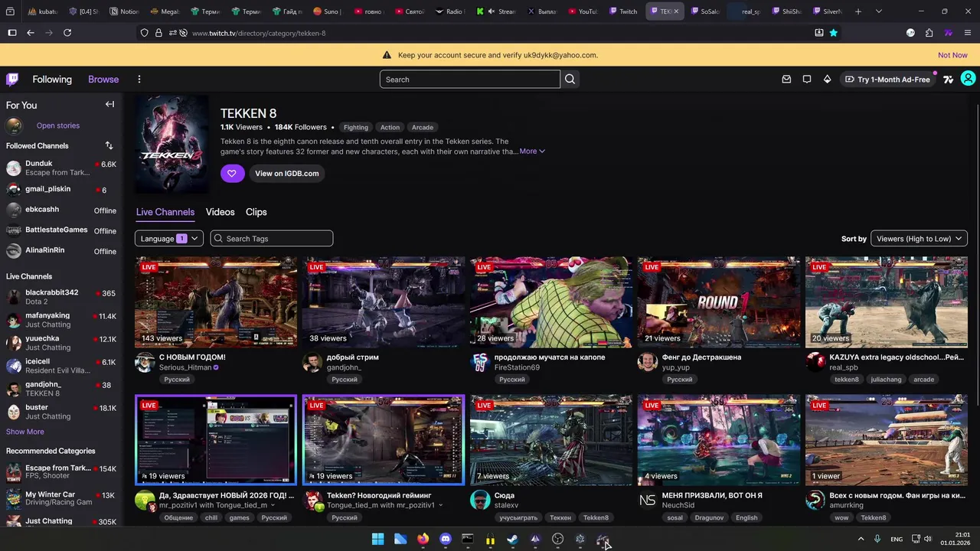
Task: Click the taskbar volume speaker icon
Action: coord(927,540)
